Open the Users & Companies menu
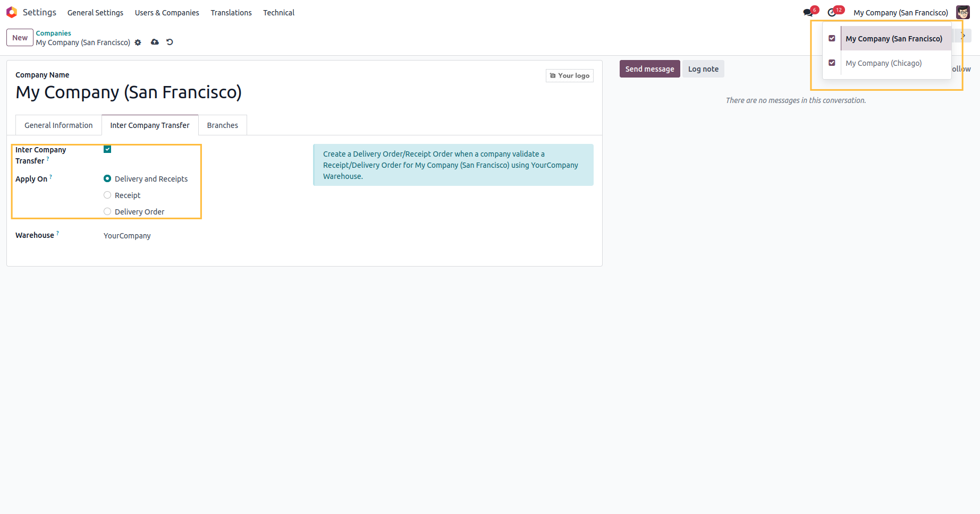Screen dimensions: 980x514 click(x=167, y=12)
